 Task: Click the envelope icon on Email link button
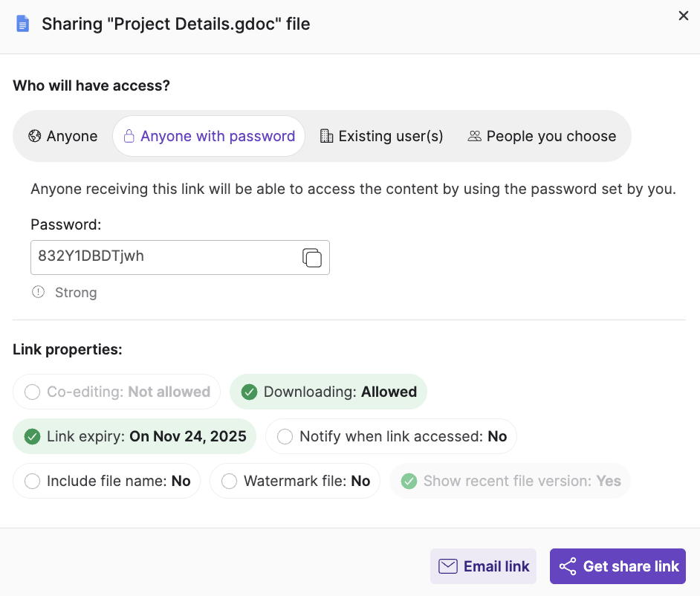(x=448, y=566)
